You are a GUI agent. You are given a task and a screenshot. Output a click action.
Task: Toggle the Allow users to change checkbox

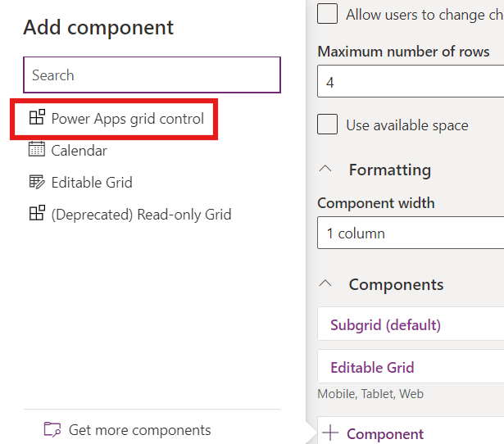[x=328, y=14]
